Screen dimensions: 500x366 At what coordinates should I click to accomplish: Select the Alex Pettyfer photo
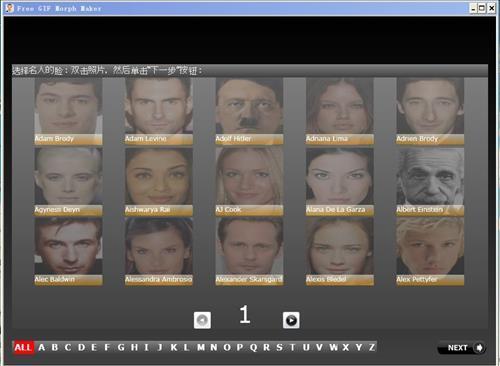[x=430, y=252]
